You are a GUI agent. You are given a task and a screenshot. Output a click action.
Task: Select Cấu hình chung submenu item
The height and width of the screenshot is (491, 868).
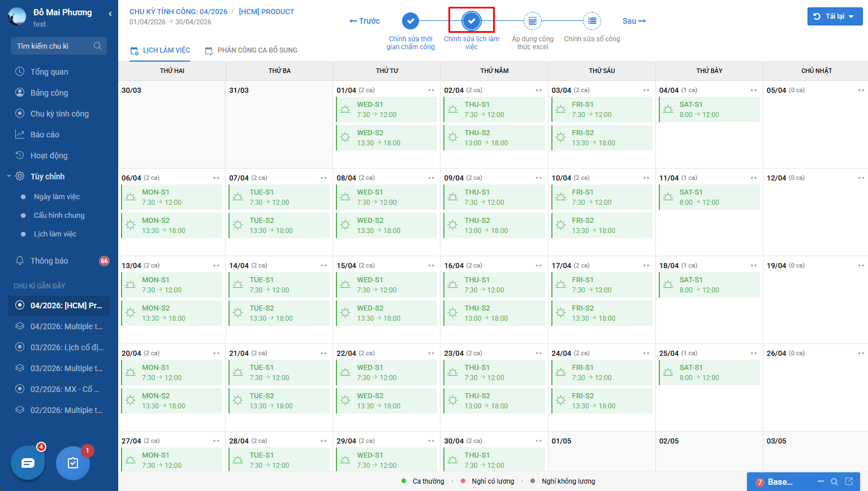[x=59, y=216]
